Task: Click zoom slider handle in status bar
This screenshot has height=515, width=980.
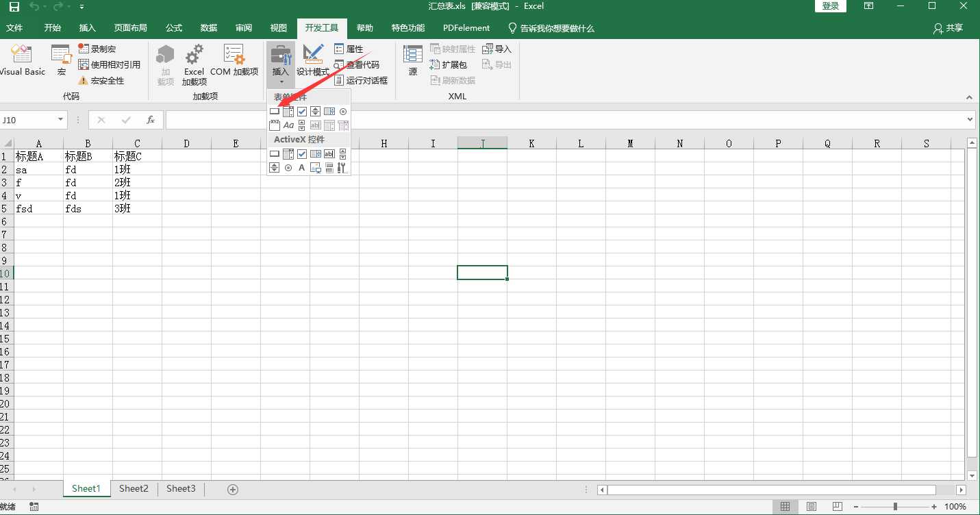Action: 895,507
